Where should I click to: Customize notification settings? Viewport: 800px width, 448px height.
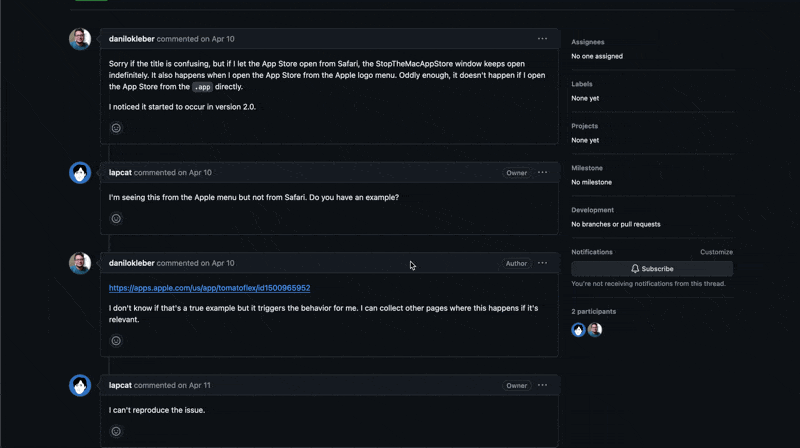(716, 252)
